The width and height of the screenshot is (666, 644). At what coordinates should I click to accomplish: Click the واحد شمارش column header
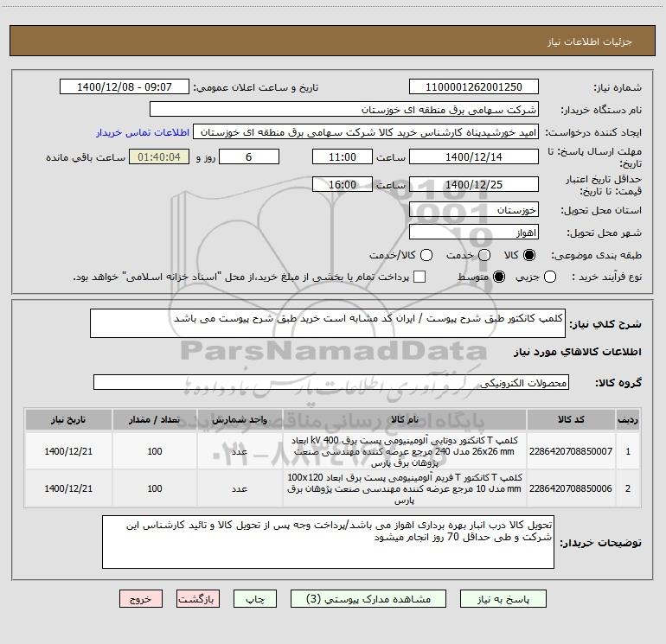click(x=240, y=420)
